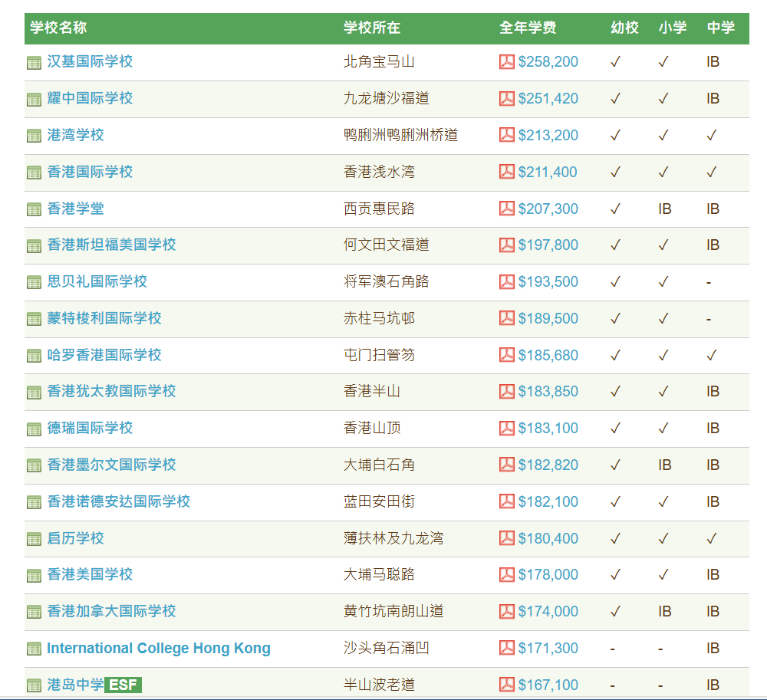Click the table icon beside 德瑞国际学校
This screenshot has width=767, height=700.
34,429
